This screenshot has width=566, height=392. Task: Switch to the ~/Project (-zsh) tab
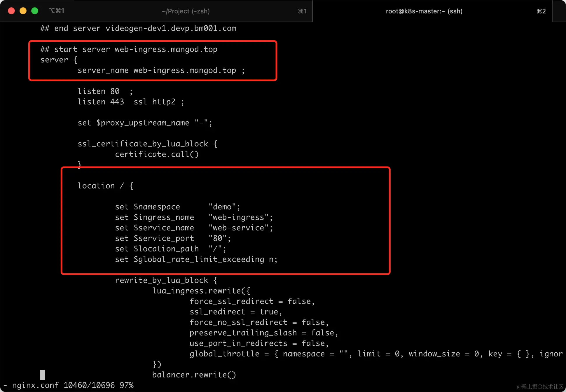(186, 11)
